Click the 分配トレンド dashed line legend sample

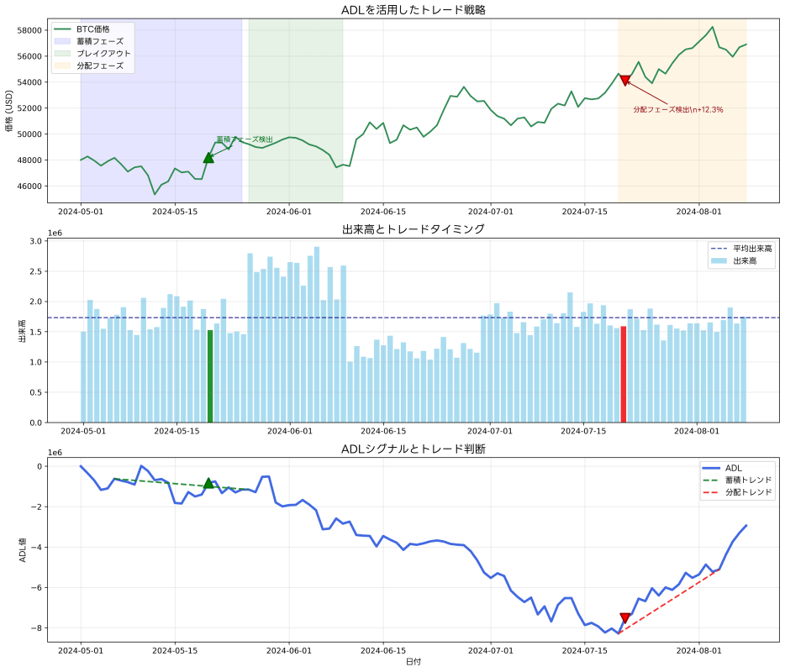[711, 492]
